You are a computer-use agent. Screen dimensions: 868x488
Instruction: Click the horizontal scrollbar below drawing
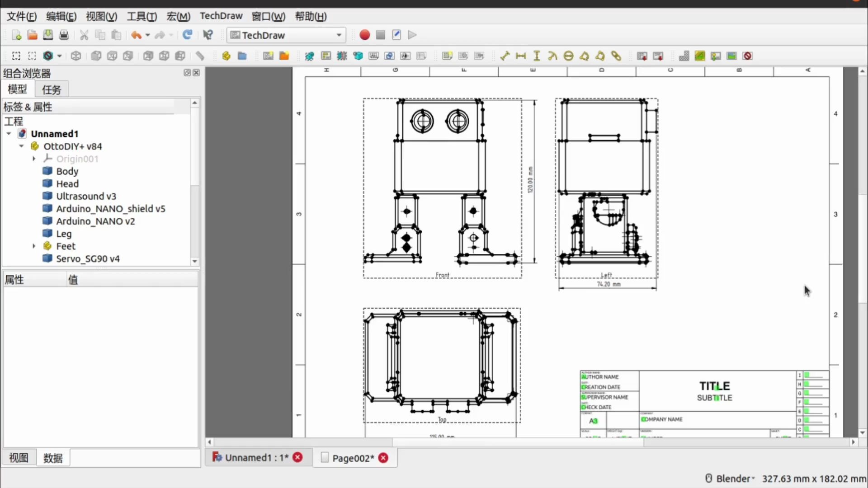(518, 442)
